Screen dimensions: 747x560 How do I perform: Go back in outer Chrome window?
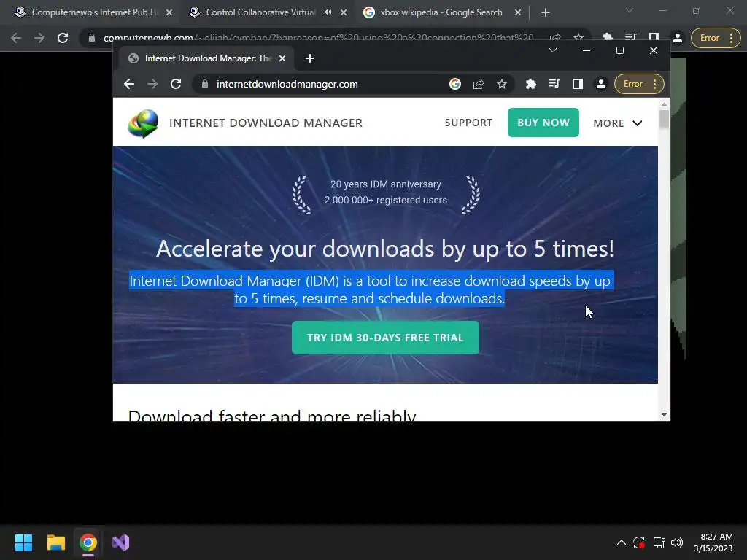[x=16, y=38]
